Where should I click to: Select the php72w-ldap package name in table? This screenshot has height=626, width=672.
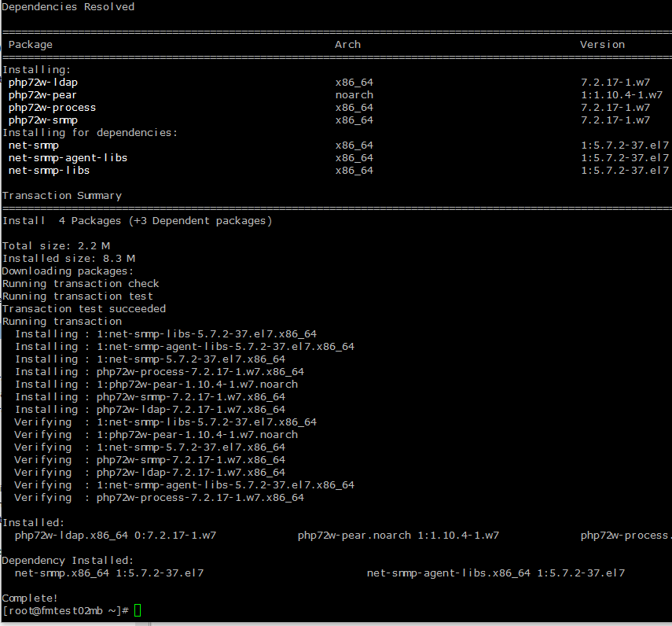point(43,83)
